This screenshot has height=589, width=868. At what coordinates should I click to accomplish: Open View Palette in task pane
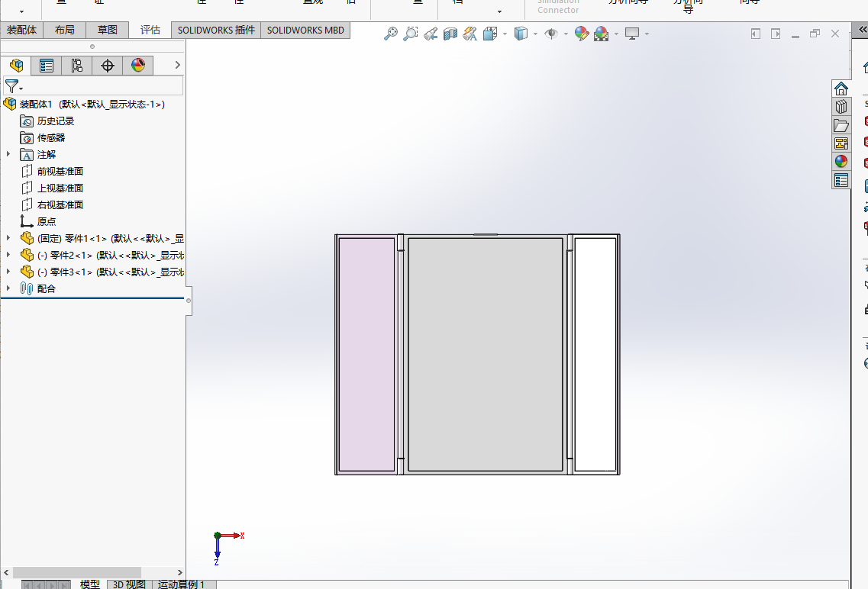click(841, 143)
